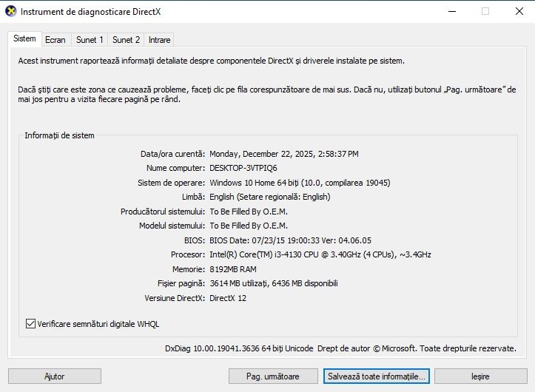
Task: Close the DirectX diagnostic window
Action: [x=518, y=12]
